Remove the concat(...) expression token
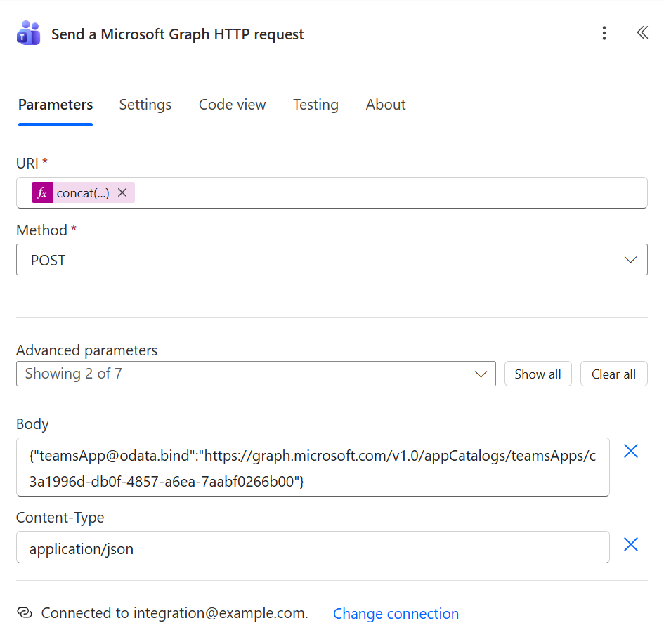664x644 pixels. [122, 192]
